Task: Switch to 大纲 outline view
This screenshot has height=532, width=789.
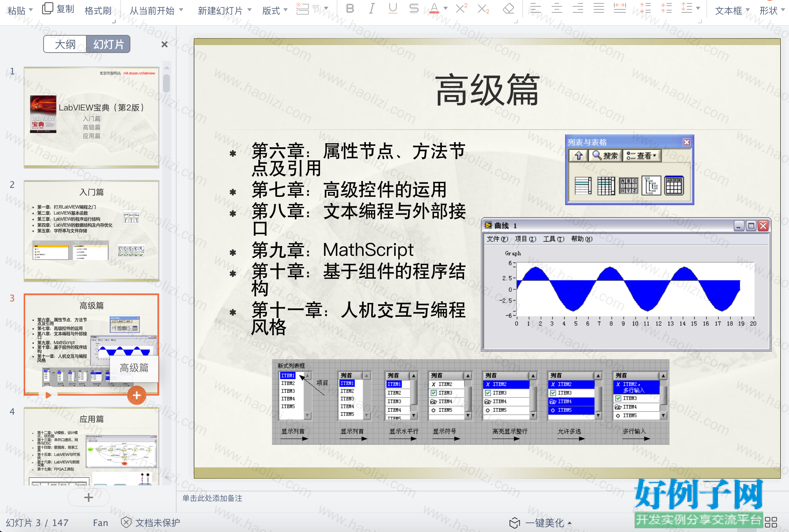Action: [x=65, y=44]
